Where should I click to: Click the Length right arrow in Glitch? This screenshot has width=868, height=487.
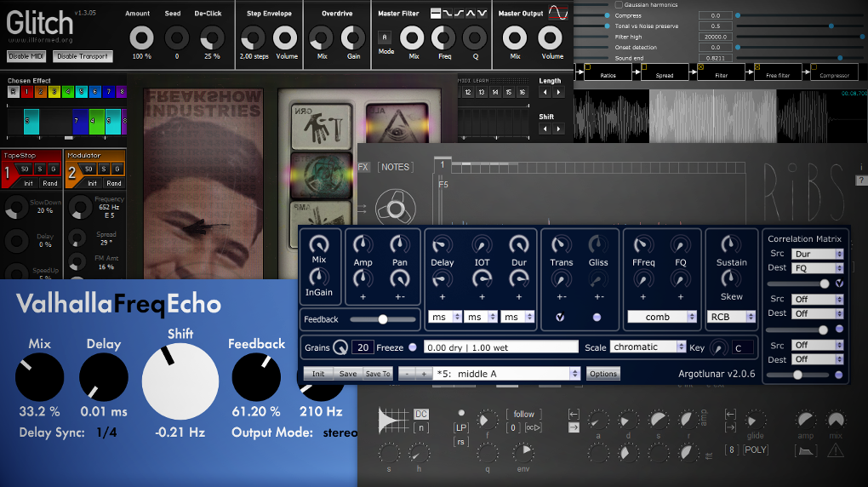click(x=558, y=93)
